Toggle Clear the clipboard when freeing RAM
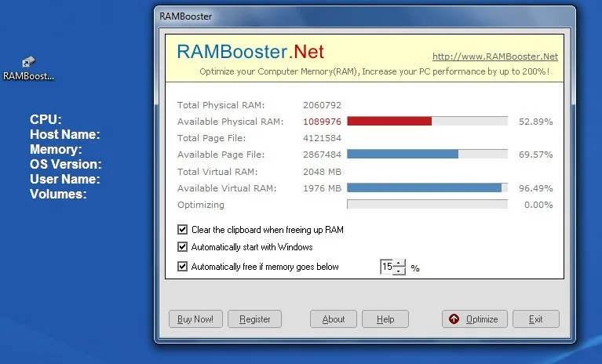 click(182, 229)
